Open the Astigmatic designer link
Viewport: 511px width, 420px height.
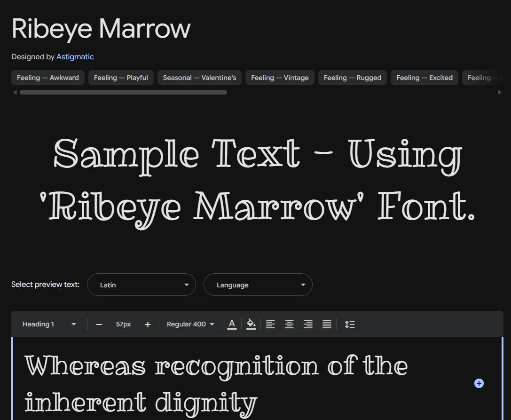(75, 57)
